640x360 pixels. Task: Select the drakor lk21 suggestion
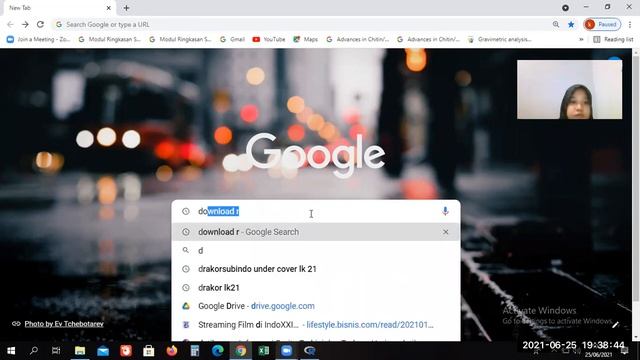point(316,288)
